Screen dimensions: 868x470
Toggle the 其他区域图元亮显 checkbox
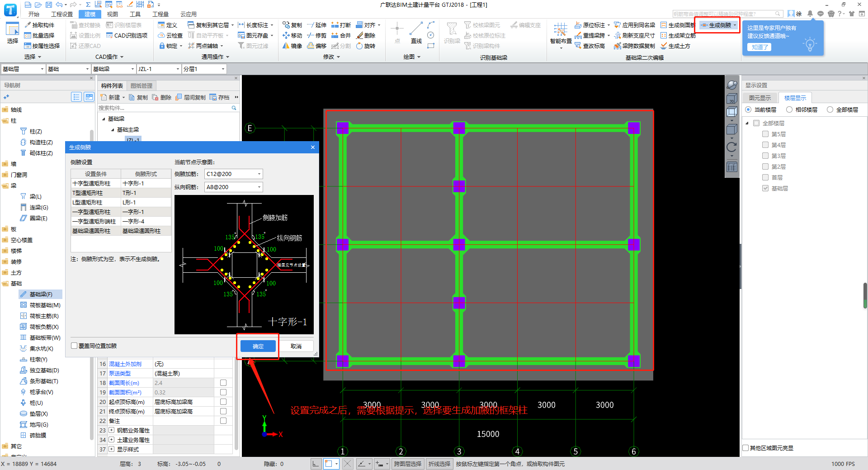pyautogui.click(x=746, y=448)
